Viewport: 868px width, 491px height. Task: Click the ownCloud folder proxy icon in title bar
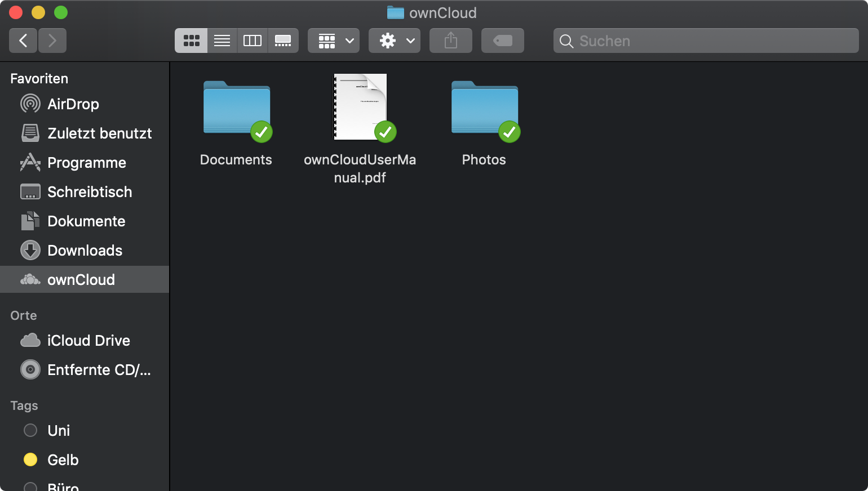[x=396, y=12]
